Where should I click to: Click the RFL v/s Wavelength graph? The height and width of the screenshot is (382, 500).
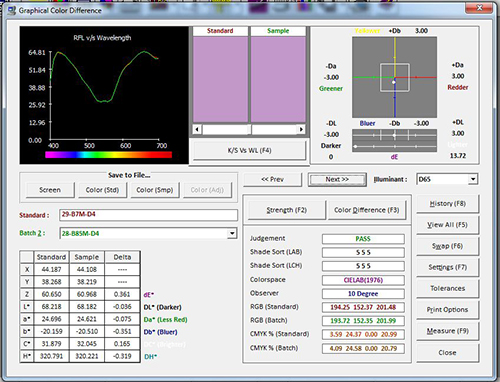pyautogui.click(x=104, y=95)
